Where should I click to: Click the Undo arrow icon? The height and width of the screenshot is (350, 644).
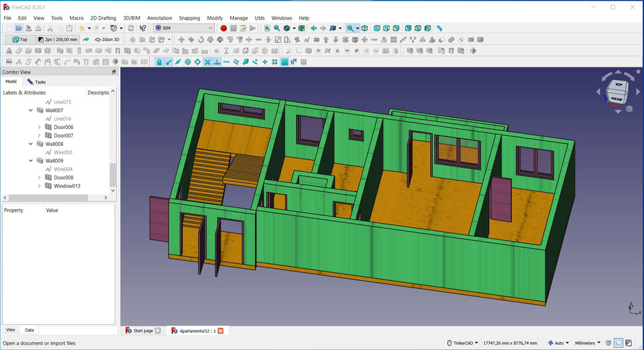(81, 28)
